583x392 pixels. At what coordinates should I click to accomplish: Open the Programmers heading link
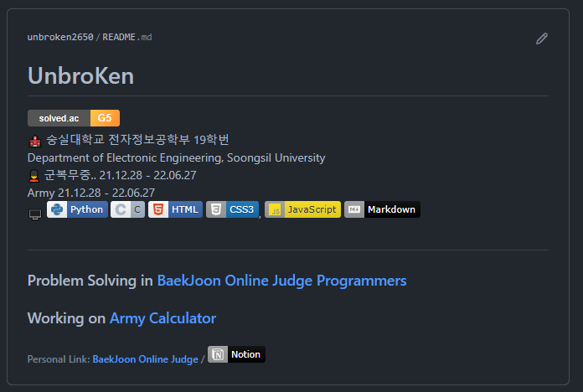click(361, 281)
